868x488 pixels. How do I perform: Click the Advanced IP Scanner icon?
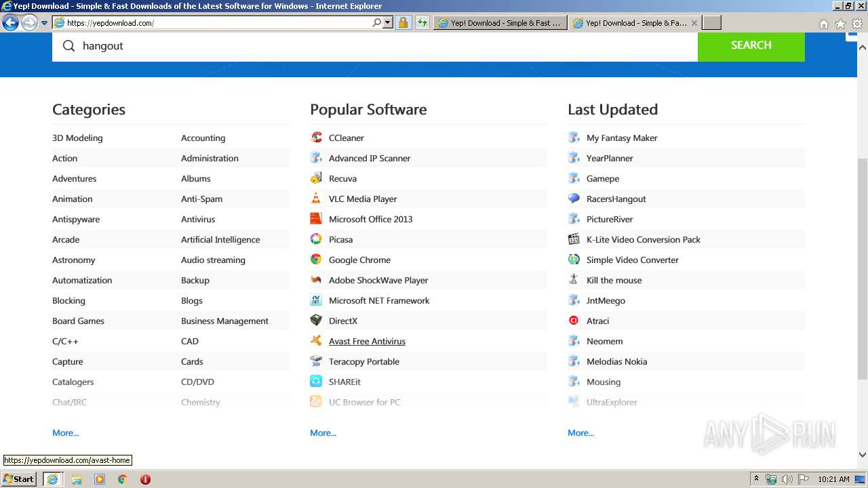click(x=316, y=158)
